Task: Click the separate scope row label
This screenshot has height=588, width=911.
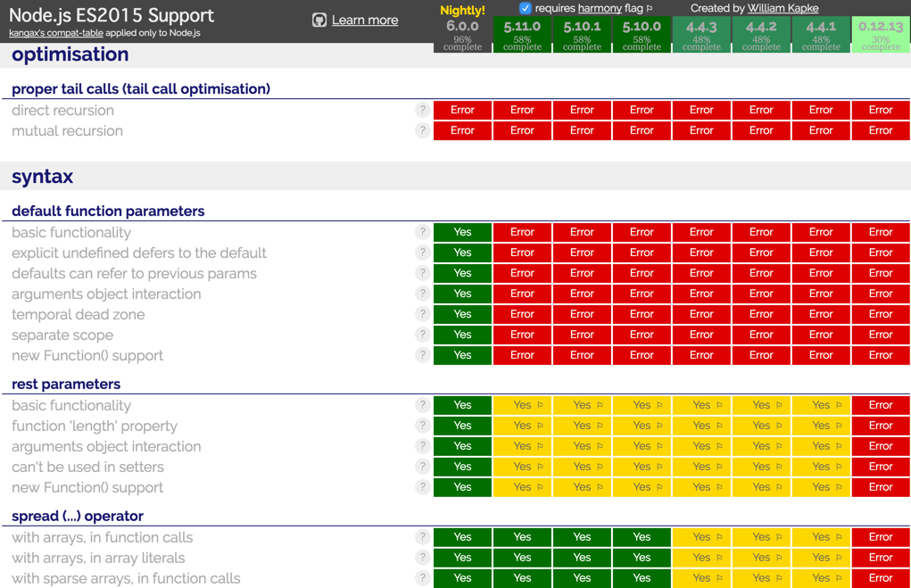Action: pyautogui.click(x=62, y=335)
